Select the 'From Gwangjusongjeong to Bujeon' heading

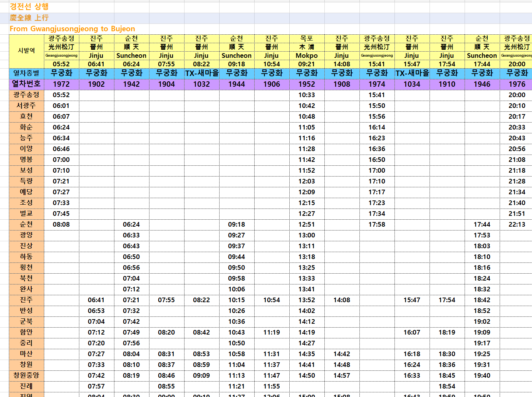click(x=72, y=29)
